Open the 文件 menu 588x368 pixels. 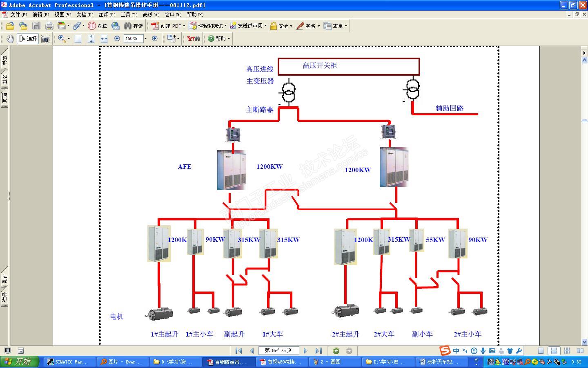coord(18,14)
